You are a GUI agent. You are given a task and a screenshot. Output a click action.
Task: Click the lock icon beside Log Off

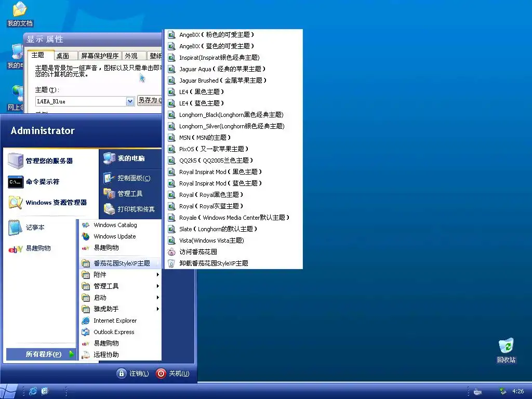tap(121, 373)
